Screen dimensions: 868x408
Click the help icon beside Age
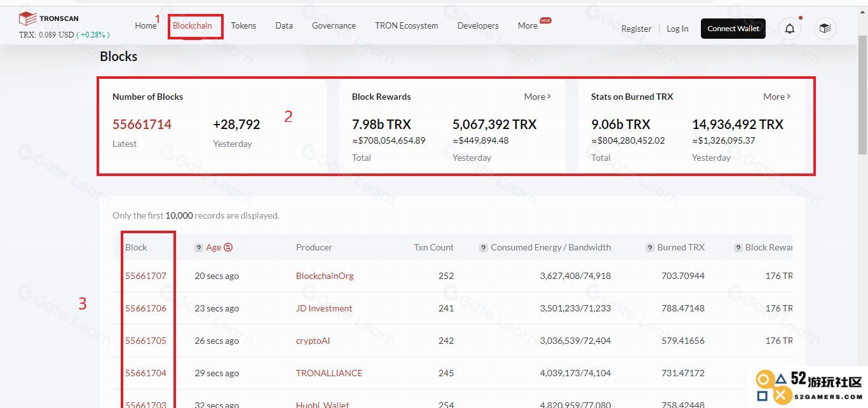(x=199, y=248)
